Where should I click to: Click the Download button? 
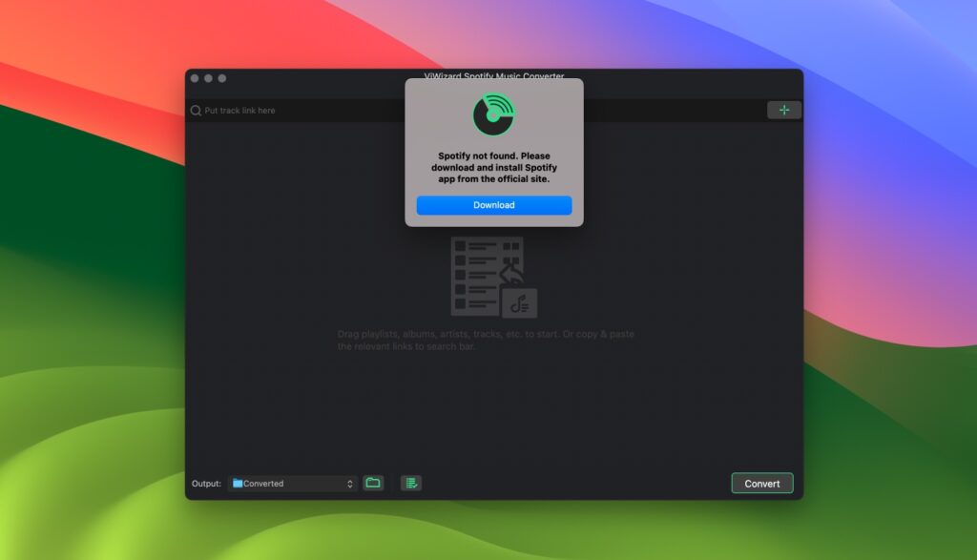(493, 205)
